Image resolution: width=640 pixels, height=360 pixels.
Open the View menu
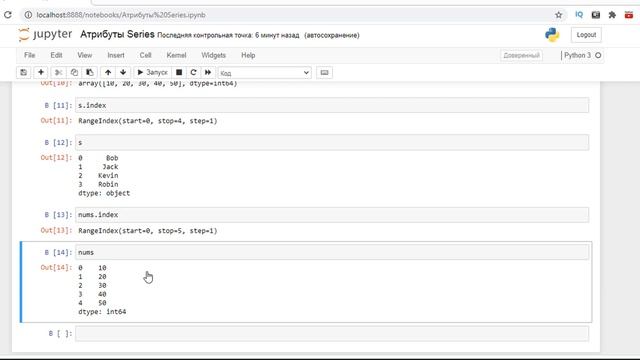(x=84, y=55)
